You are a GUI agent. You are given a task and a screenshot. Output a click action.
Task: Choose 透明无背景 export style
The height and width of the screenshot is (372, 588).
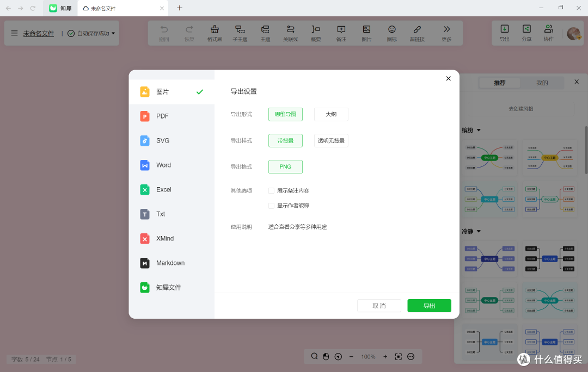tap(331, 140)
